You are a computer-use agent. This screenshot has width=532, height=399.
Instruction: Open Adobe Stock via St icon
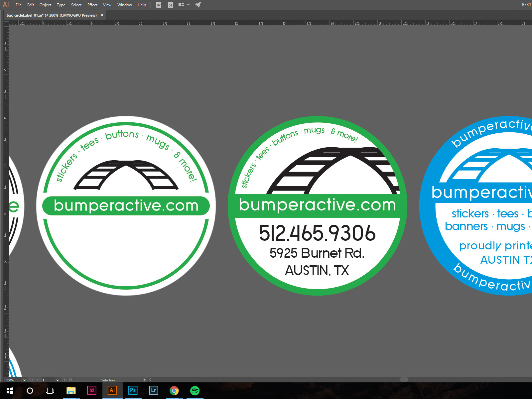pyautogui.click(x=170, y=5)
